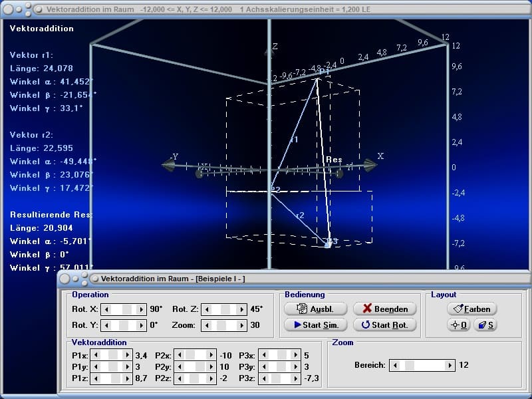Click the left arrow of P2z
This screenshot has height=399, width=532.
(180, 378)
